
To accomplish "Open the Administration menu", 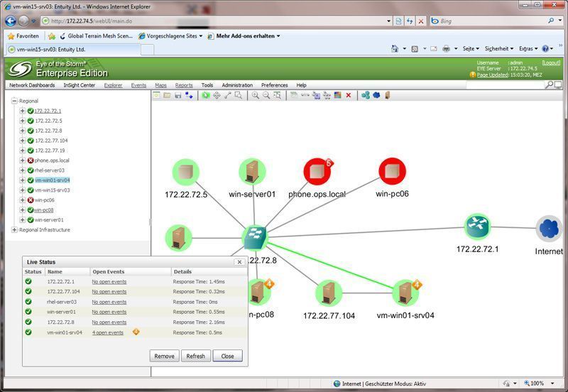I will pyautogui.click(x=237, y=85).
